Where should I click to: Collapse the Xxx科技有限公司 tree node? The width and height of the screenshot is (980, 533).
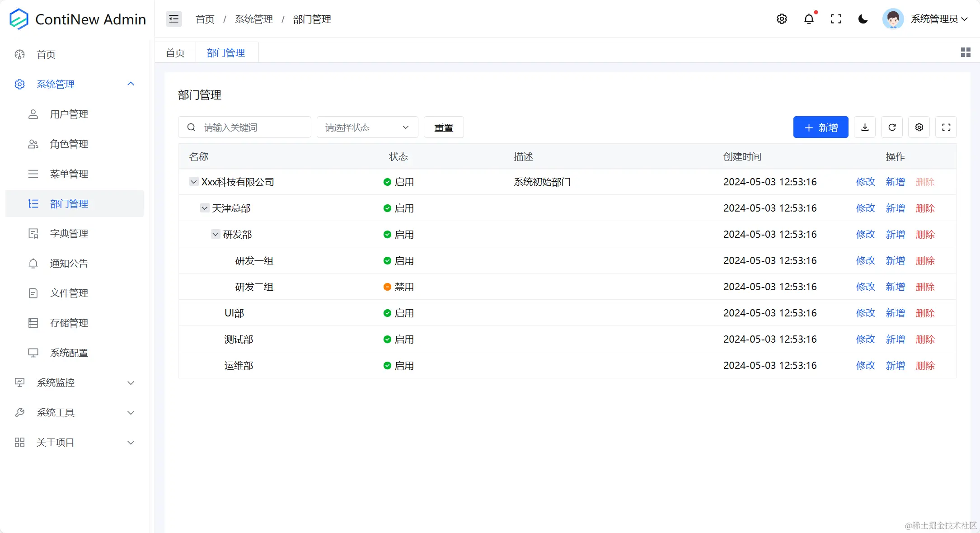pos(193,181)
